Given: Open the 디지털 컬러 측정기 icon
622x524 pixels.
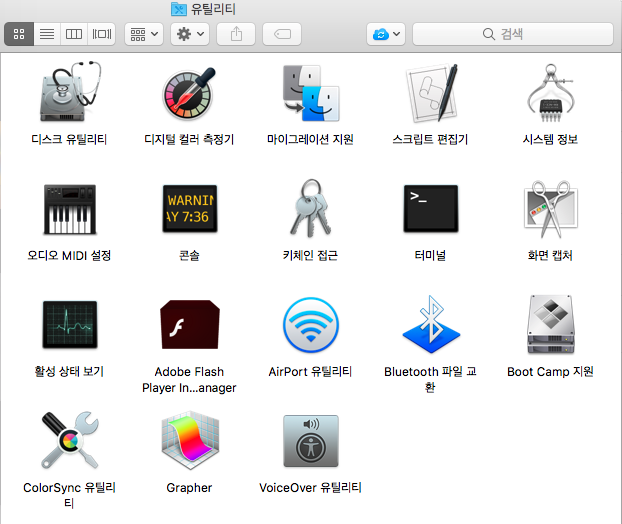Looking at the screenshot, I should point(189,94).
